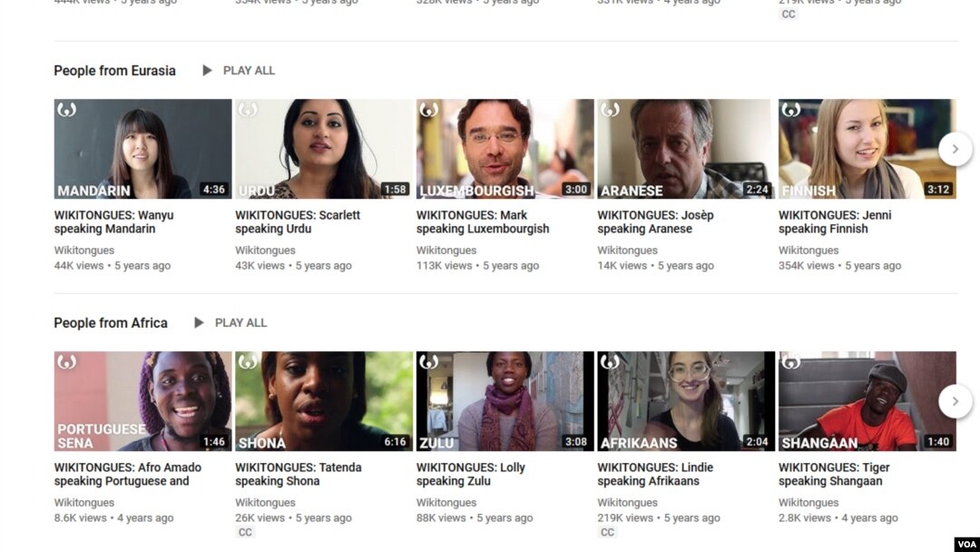The height and width of the screenshot is (552, 980).
Task: Click 4:36 duration badge on Mandarin video
Action: tap(214, 190)
